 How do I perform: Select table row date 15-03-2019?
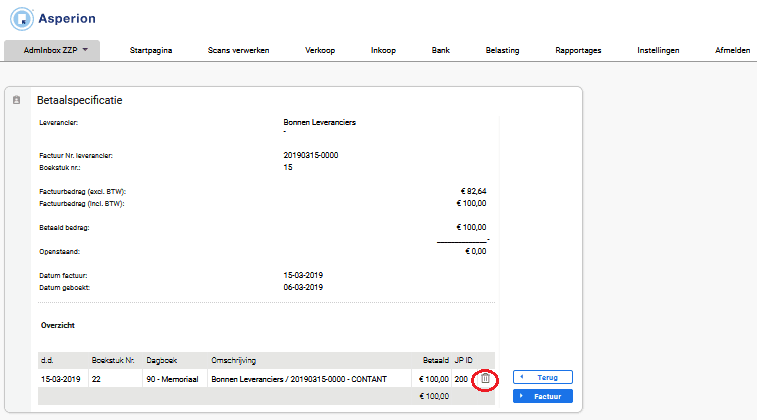click(61, 379)
